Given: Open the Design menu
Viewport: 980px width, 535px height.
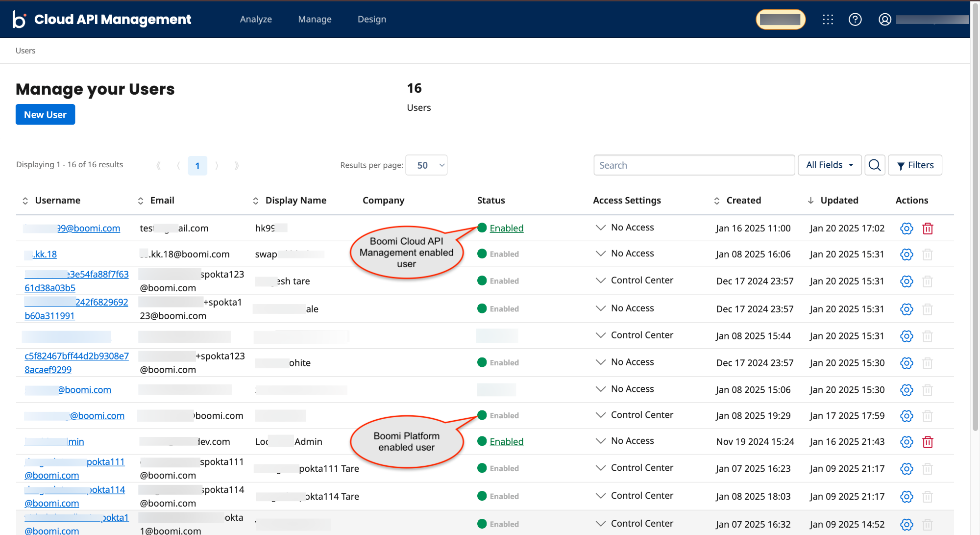Looking at the screenshot, I should pos(372,19).
